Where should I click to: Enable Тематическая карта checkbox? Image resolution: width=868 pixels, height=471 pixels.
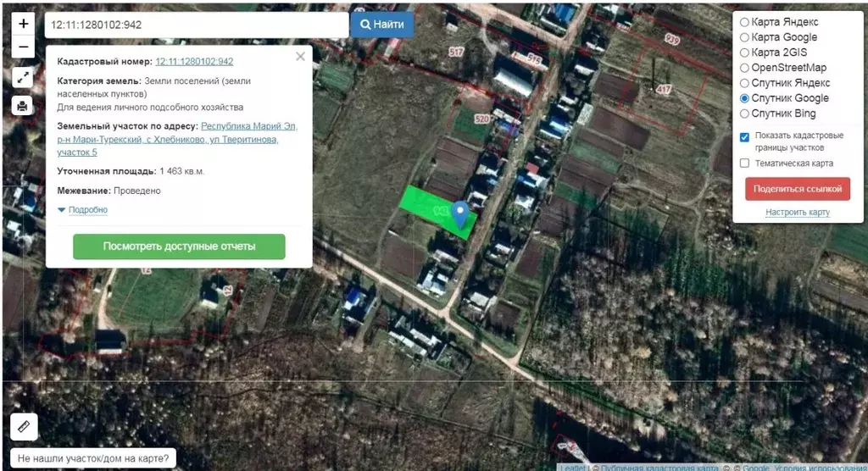744,163
